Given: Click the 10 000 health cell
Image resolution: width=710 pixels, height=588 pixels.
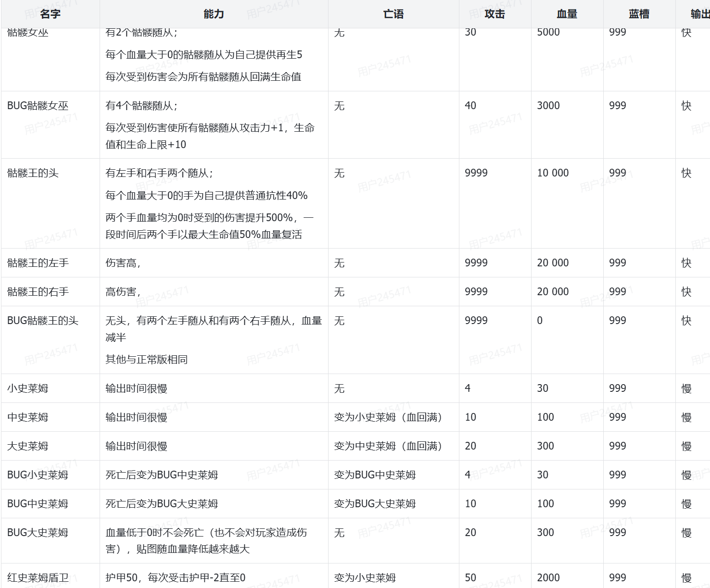Looking at the screenshot, I should tap(553, 173).
